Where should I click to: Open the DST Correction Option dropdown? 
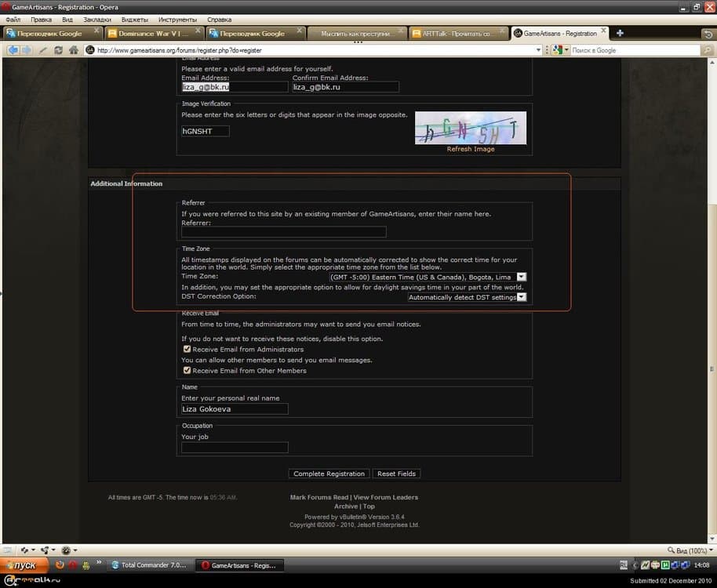(x=467, y=297)
